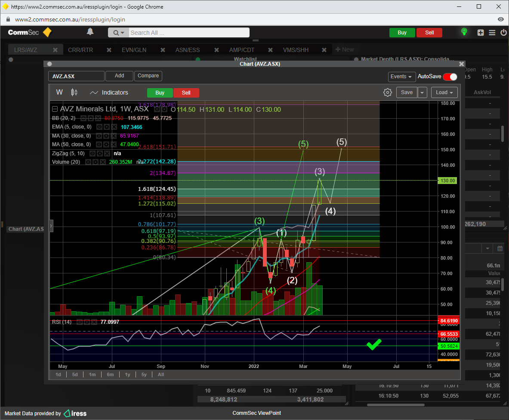Open the Events dropdown
This screenshot has height=420, width=509.
coord(401,77)
